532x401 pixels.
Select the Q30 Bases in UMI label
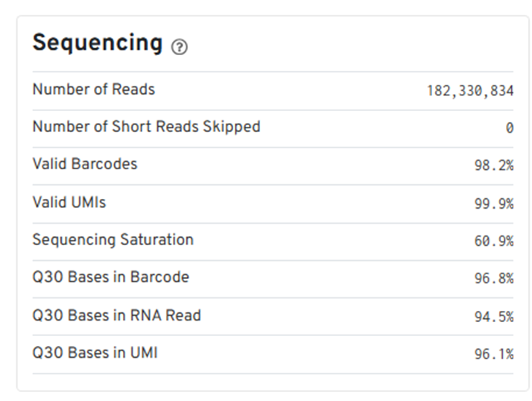click(x=95, y=353)
